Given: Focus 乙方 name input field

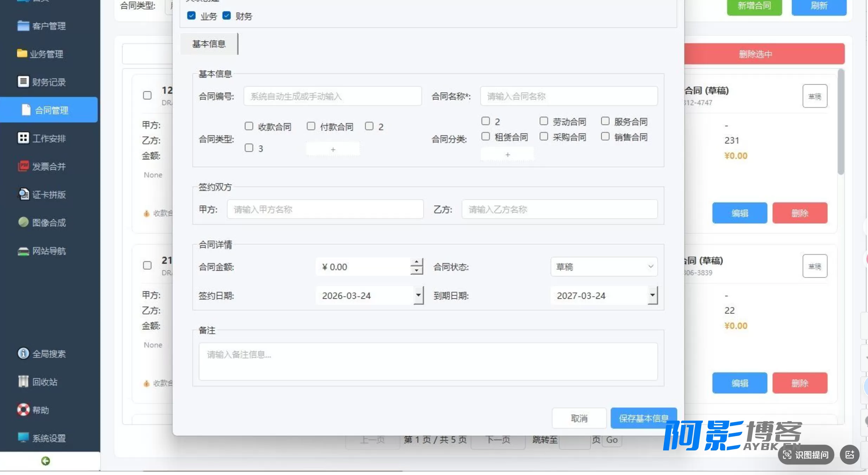Looking at the screenshot, I should click(x=560, y=209).
